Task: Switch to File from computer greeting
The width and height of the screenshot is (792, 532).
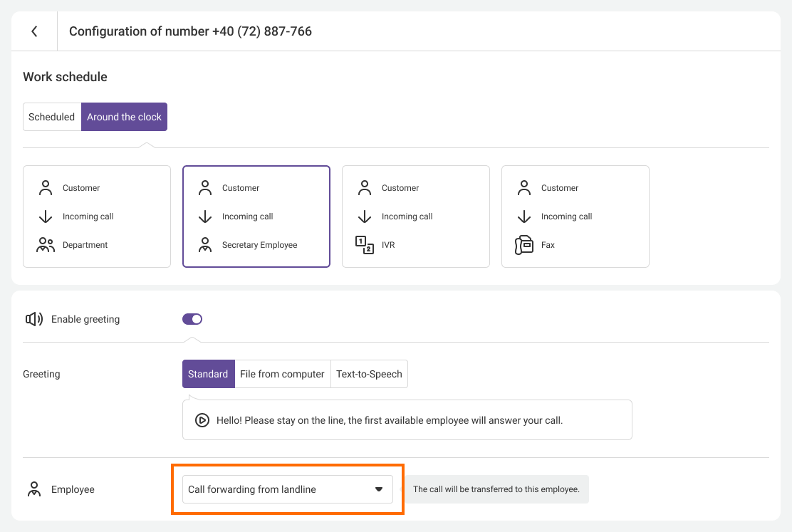Action: (x=282, y=374)
